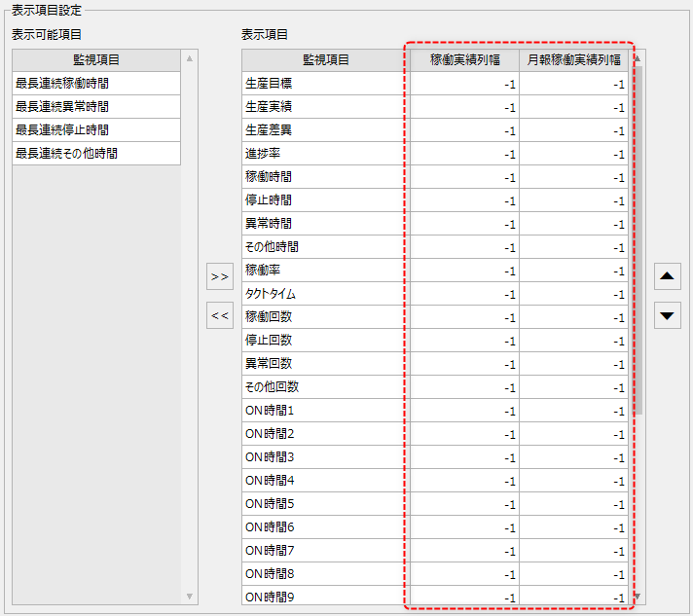Select the 異常時間 row
This screenshot has width=693, height=616.
(435, 224)
